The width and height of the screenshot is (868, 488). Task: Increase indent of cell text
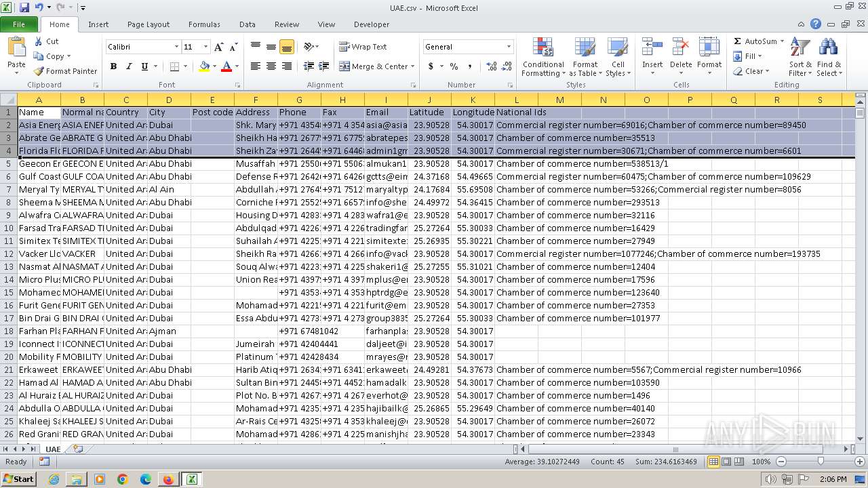pyautogui.click(x=325, y=66)
